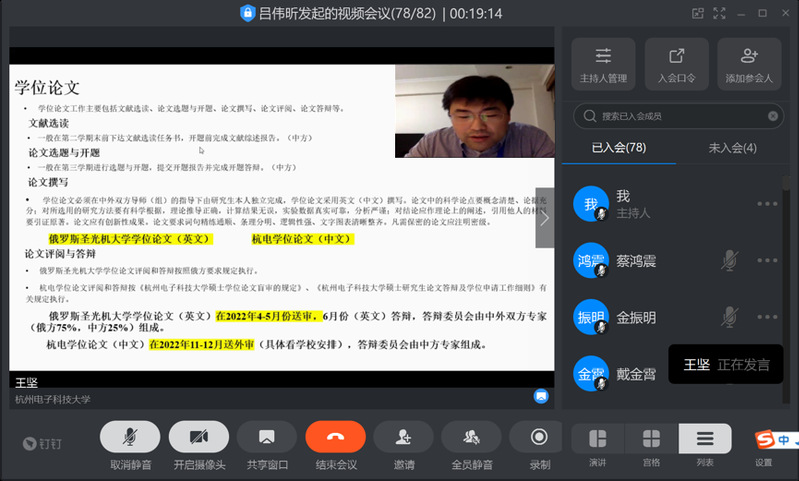This screenshot has width=799, height=481.
Task: Click highlighted 在2022年4-5月份送审 text
Action: click(269, 316)
